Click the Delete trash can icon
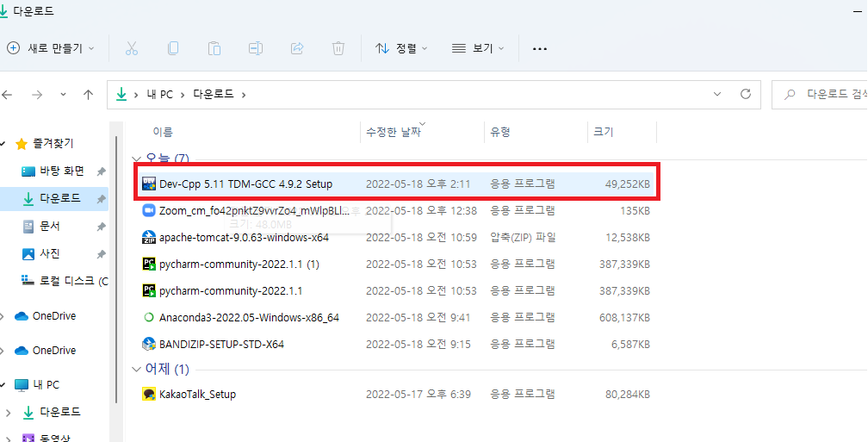This screenshot has height=442, width=868. [x=338, y=48]
